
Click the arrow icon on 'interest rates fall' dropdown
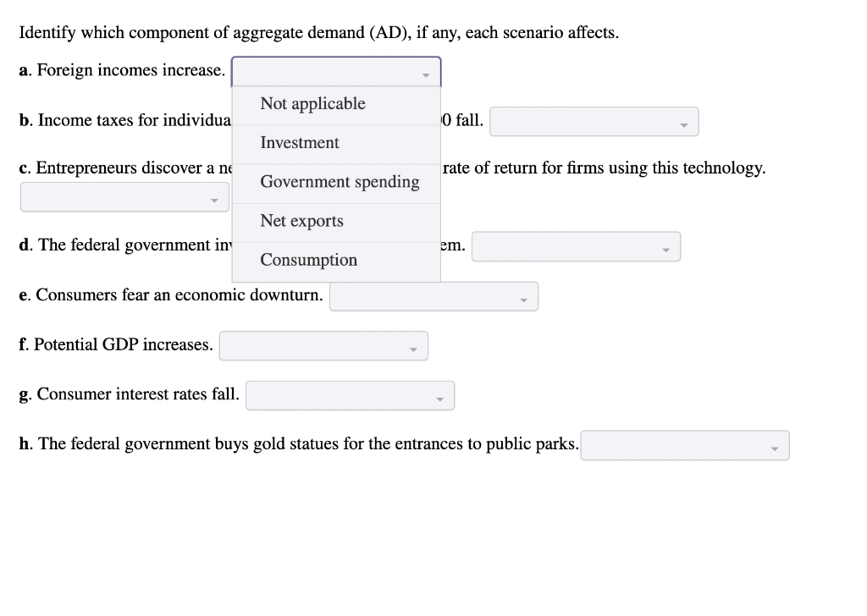[439, 397]
